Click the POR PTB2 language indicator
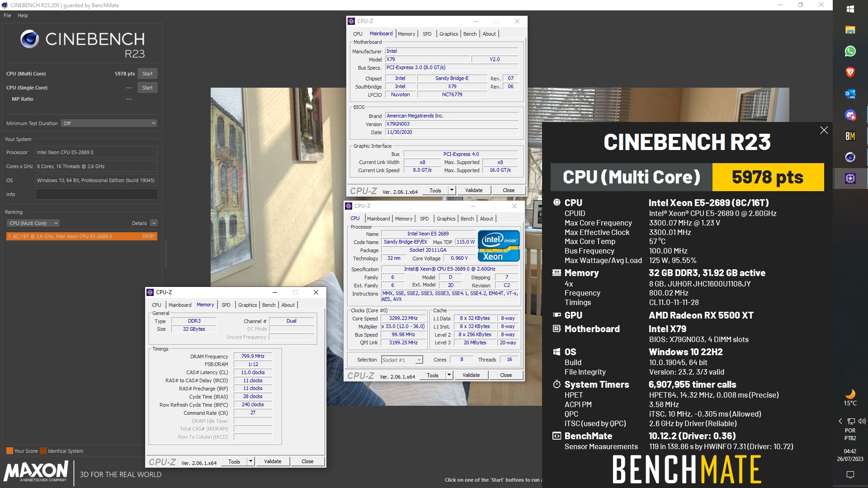Screen dimensions: 868x488 [x=850, y=434]
